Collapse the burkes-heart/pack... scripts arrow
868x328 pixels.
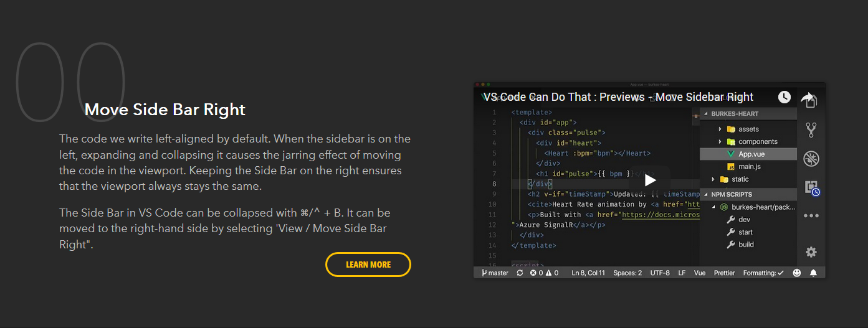pos(713,207)
